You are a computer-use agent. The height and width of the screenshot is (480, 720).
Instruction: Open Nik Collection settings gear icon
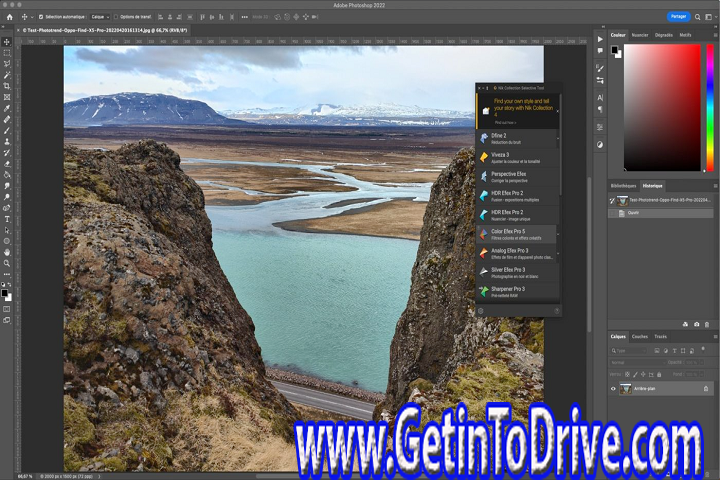point(481,311)
